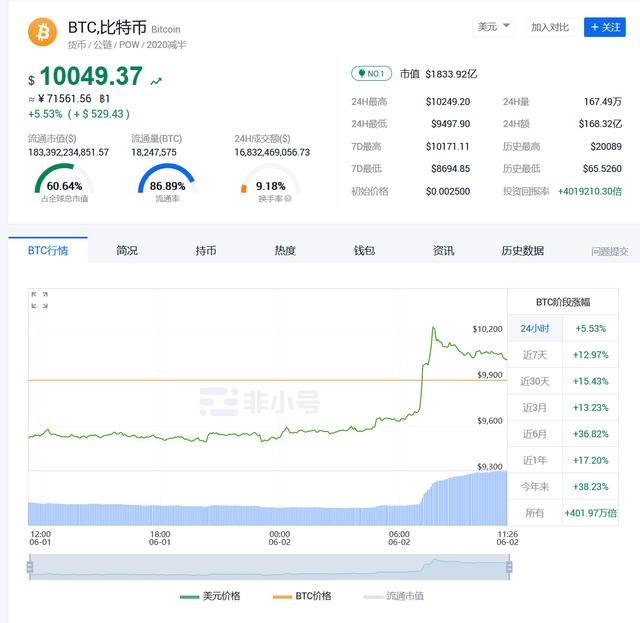Select the 近6月 period row
The height and width of the screenshot is (623, 640).
tap(563, 434)
